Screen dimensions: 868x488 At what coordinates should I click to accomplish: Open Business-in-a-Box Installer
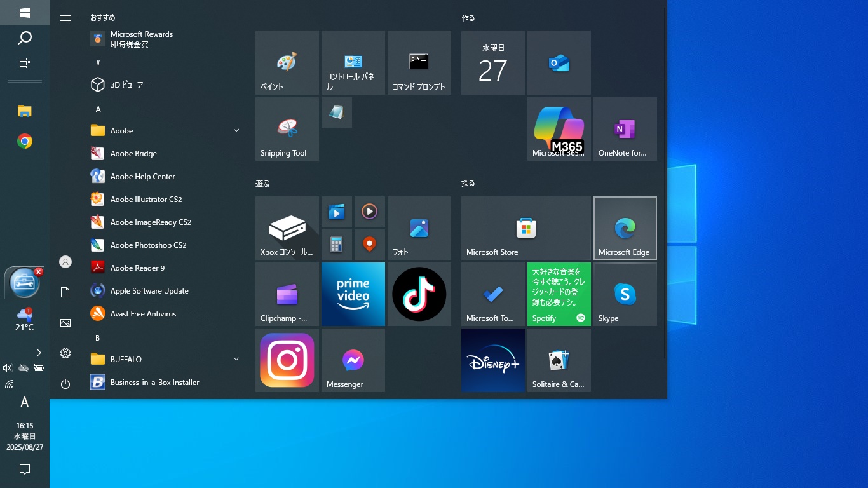tap(165, 382)
